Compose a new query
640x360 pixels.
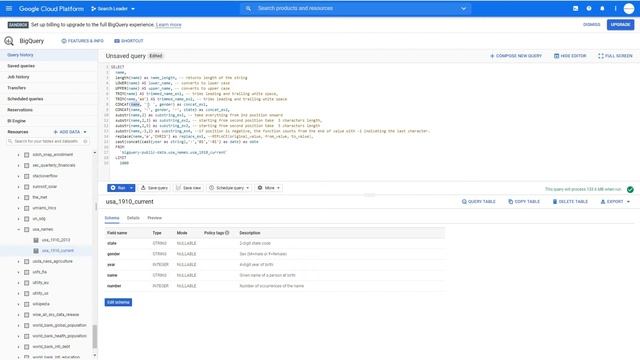pyautogui.click(x=516, y=56)
